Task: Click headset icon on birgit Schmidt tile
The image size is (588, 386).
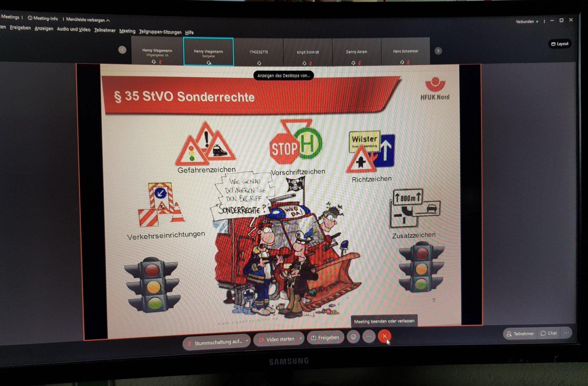Action: point(304,63)
